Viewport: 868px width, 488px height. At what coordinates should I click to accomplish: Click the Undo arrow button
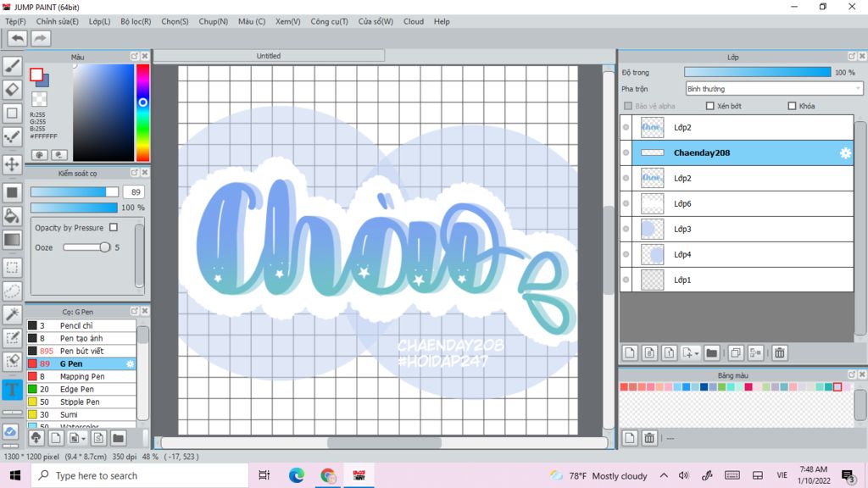tap(18, 38)
